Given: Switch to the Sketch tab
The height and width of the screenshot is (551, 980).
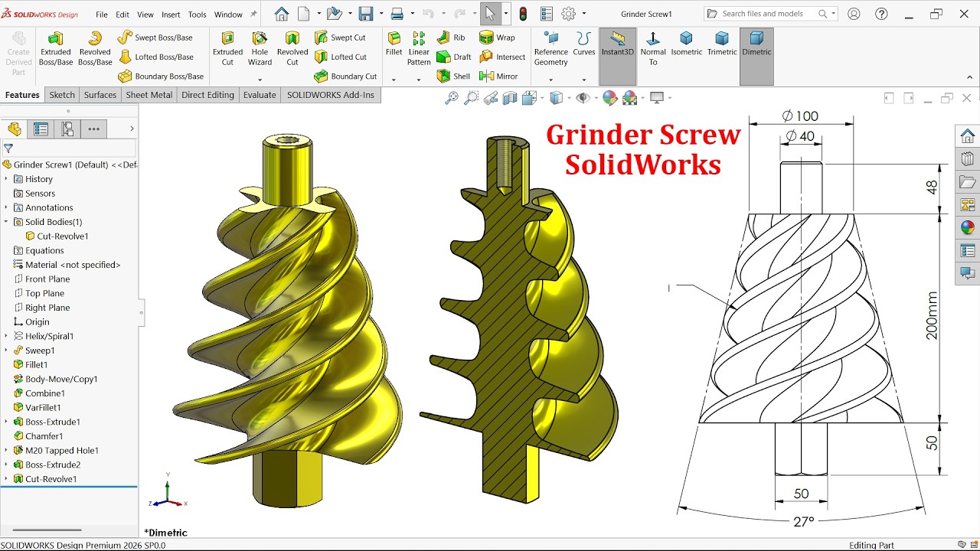Looking at the screenshot, I should 62,95.
